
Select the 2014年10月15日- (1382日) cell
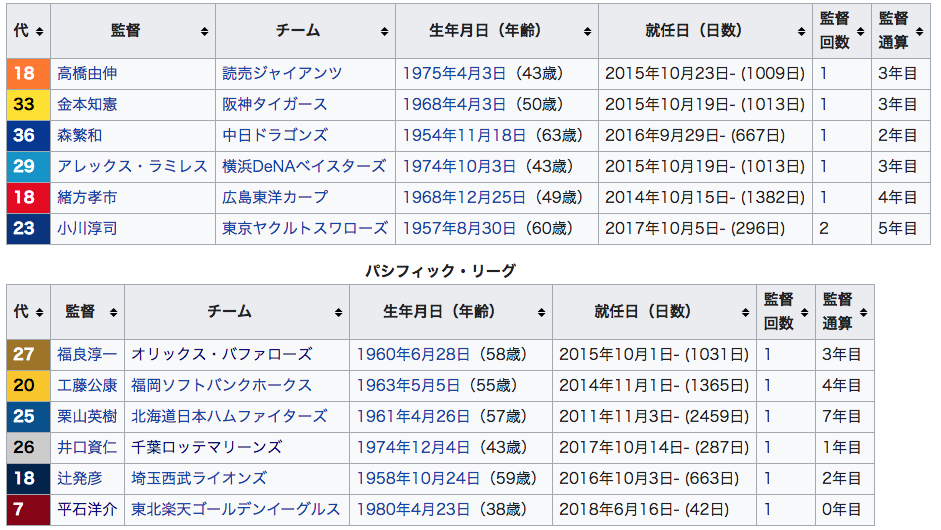click(705, 197)
